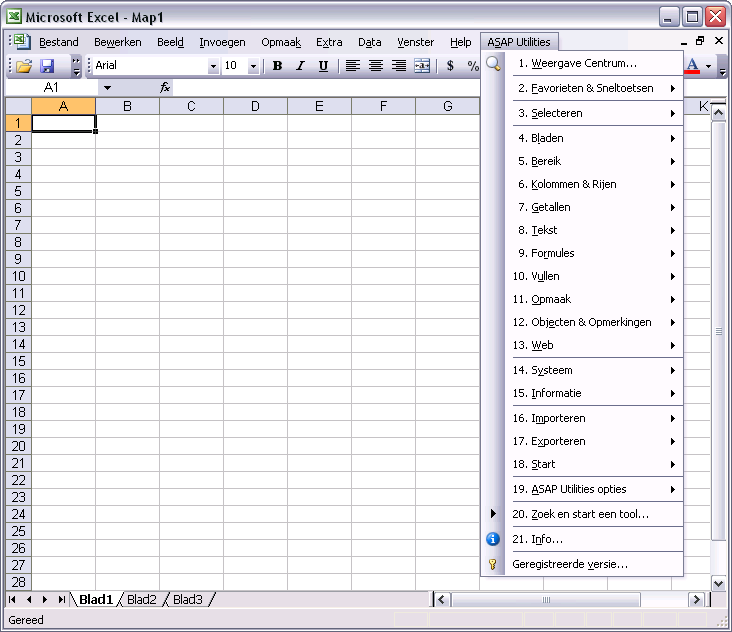Select the Blad1 sheet tab

coord(96,599)
